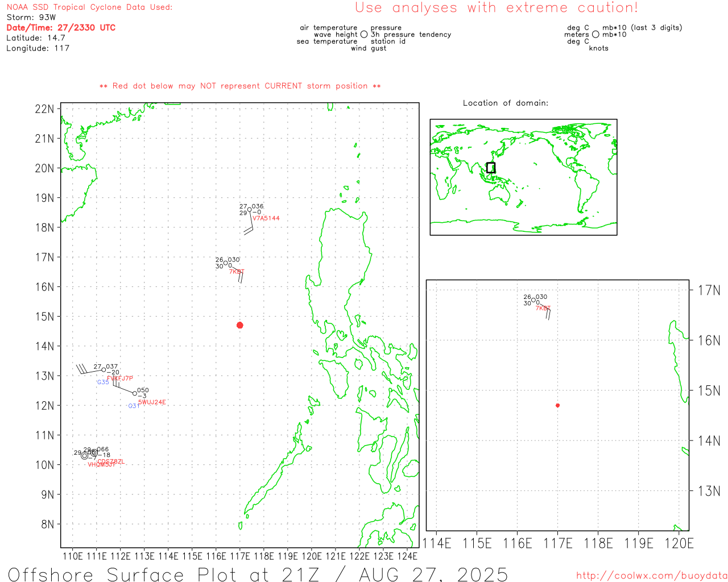Viewport: 728px width, 582px height.
Task: Click 'wind gust' legend label
Action: pyautogui.click(x=369, y=48)
